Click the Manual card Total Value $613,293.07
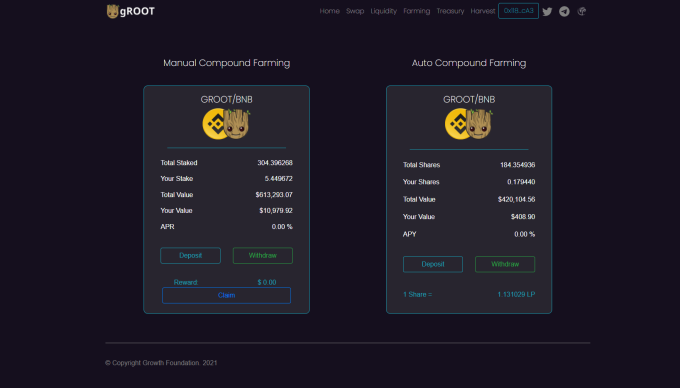Viewport: 680px width, 388px height. (274, 195)
